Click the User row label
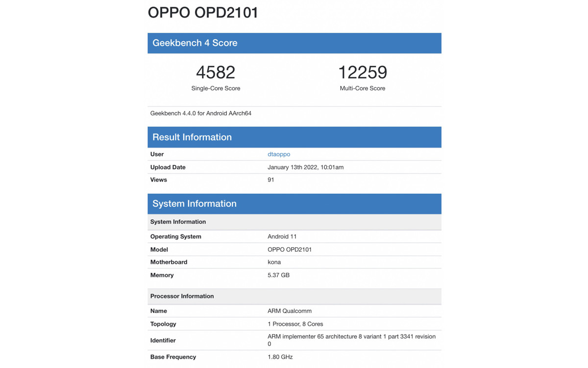The height and width of the screenshot is (368, 588). click(157, 154)
